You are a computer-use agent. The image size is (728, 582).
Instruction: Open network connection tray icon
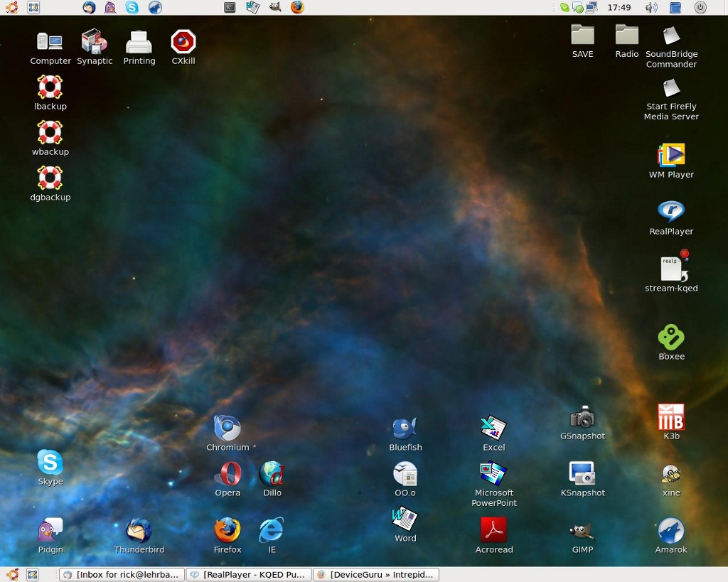591,7
